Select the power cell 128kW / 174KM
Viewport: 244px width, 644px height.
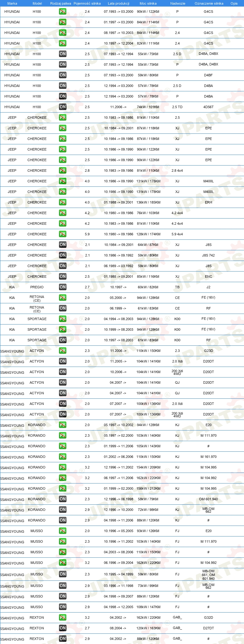tap(148, 234)
